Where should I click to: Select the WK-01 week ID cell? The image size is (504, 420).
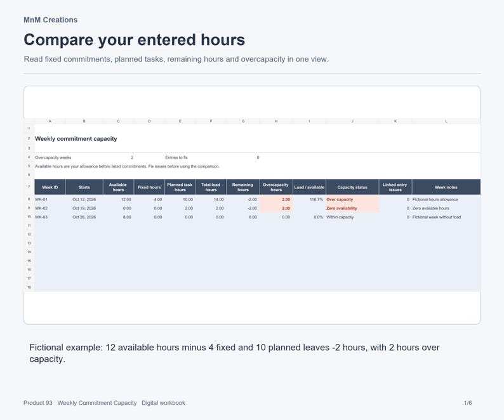[50, 199]
